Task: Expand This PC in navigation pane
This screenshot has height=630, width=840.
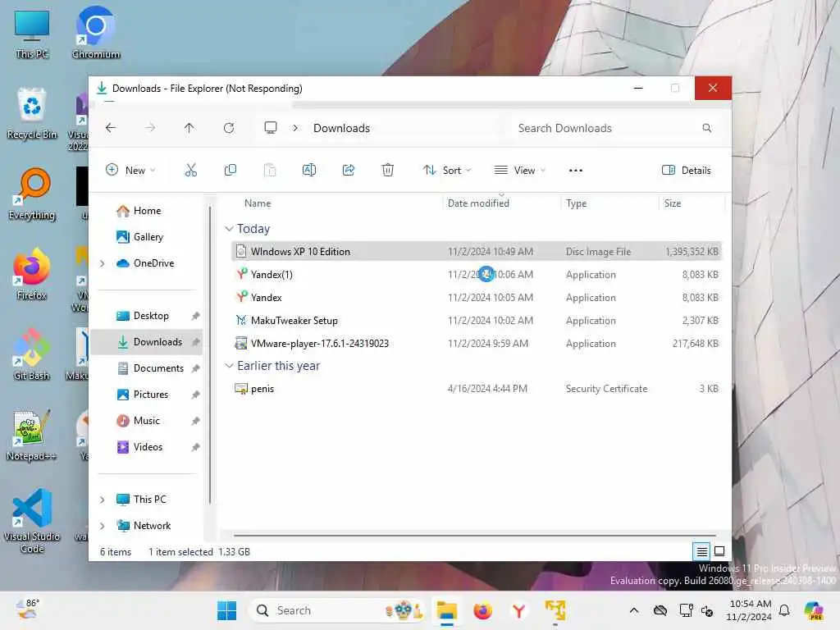Action: click(103, 500)
